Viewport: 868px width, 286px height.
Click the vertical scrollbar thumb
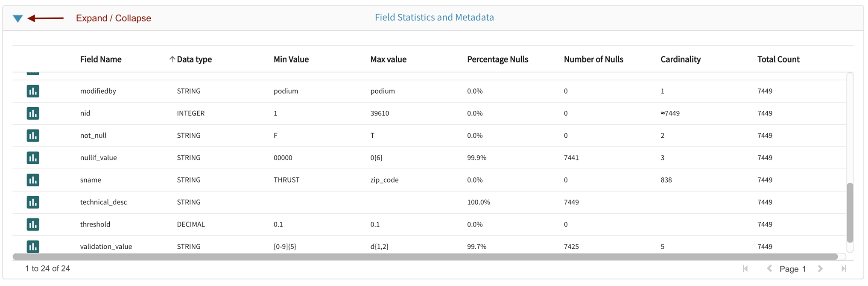tap(850, 212)
